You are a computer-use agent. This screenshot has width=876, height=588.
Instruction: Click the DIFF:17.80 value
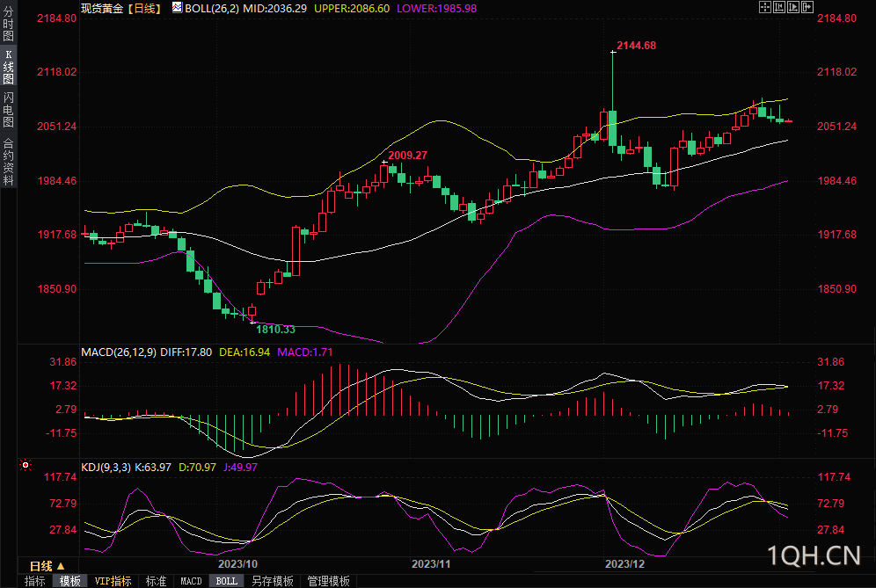click(x=186, y=352)
